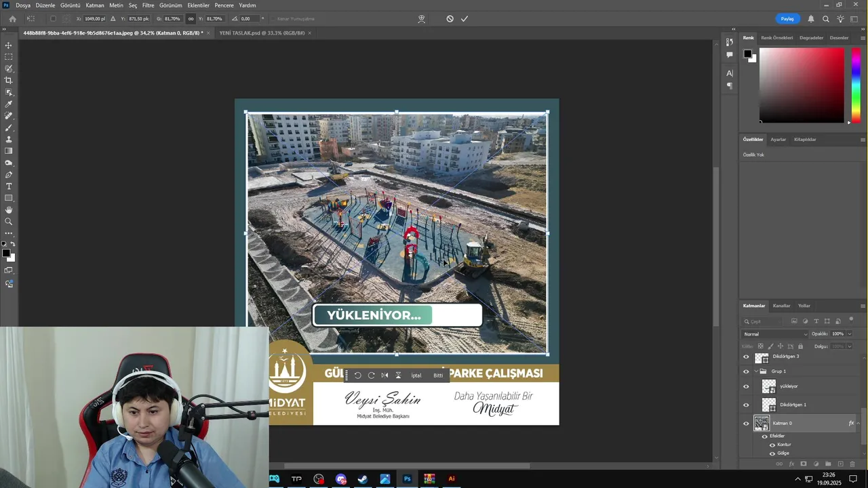This screenshot has width=868, height=488.
Task: Open the Filtre menu
Action: [x=148, y=5]
